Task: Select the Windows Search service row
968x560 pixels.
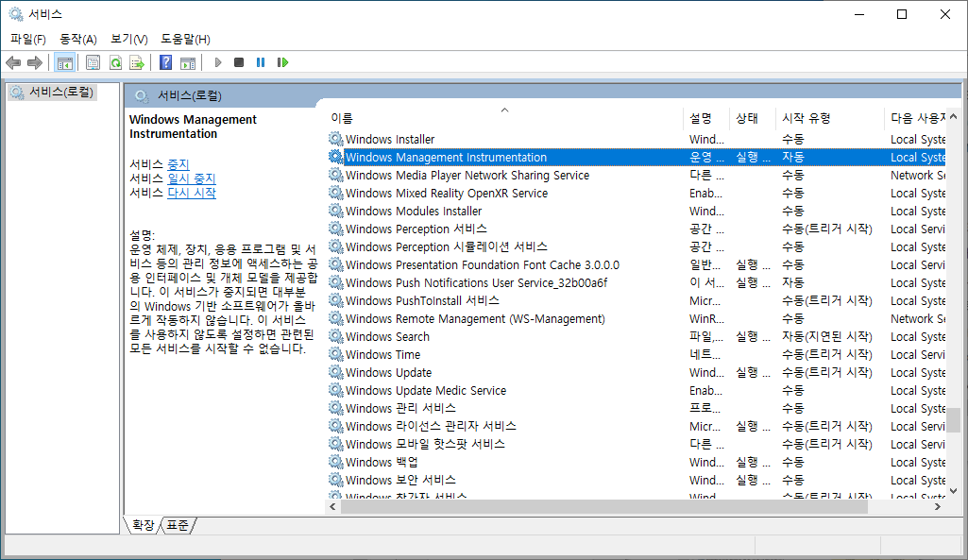Action: [x=637, y=336]
